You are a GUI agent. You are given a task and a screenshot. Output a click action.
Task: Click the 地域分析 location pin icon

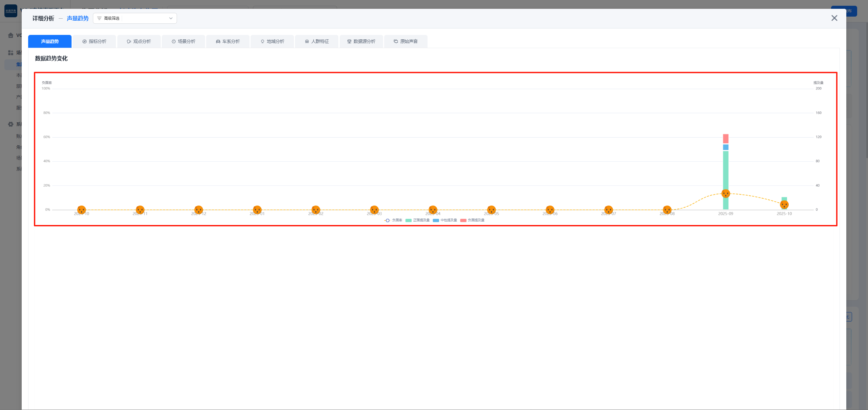pyautogui.click(x=262, y=41)
